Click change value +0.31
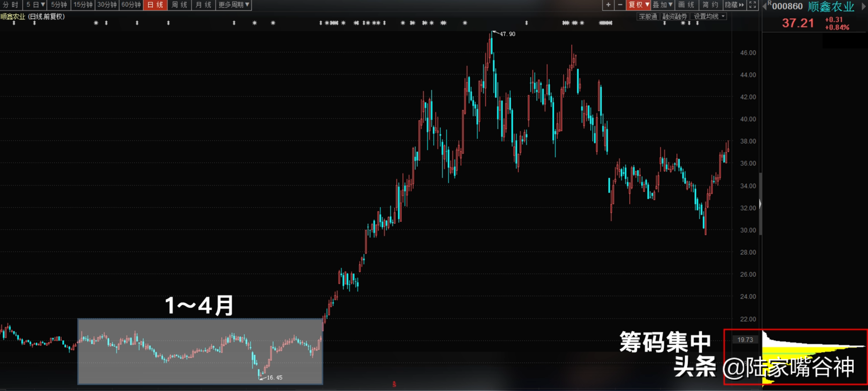 (834, 20)
